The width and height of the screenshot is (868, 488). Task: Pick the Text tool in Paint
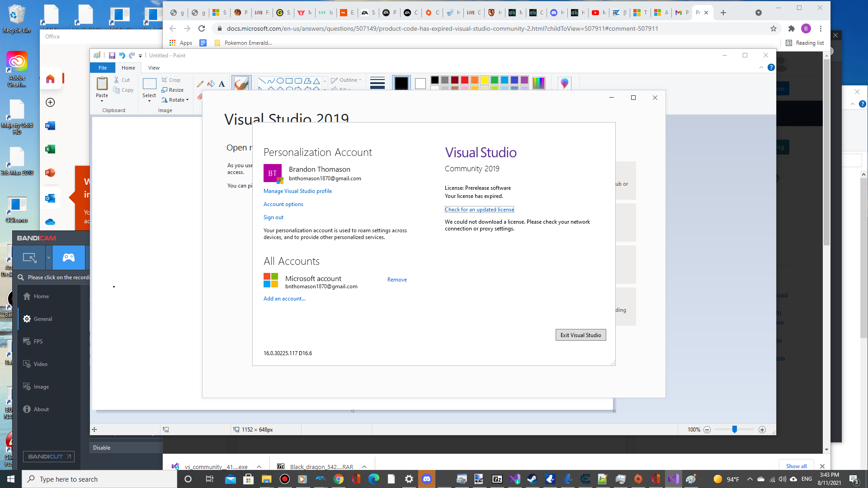click(222, 84)
